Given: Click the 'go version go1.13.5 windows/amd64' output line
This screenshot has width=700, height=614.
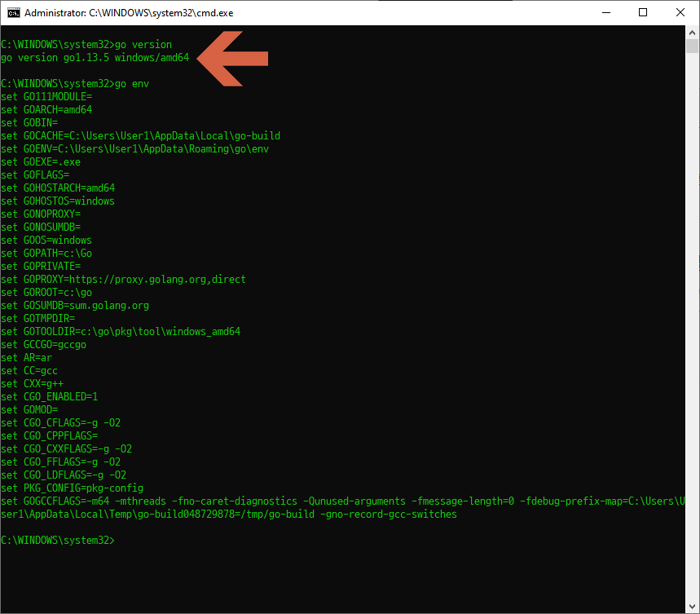Looking at the screenshot, I should [95, 58].
